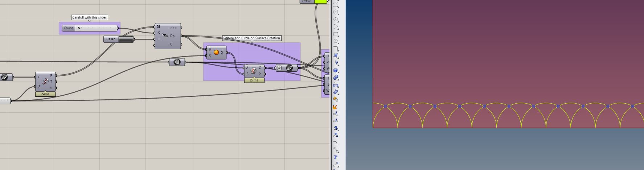This screenshot has height=170, width=644.
Task: Click the 27ms profiler label
Action: coord(254,80)
